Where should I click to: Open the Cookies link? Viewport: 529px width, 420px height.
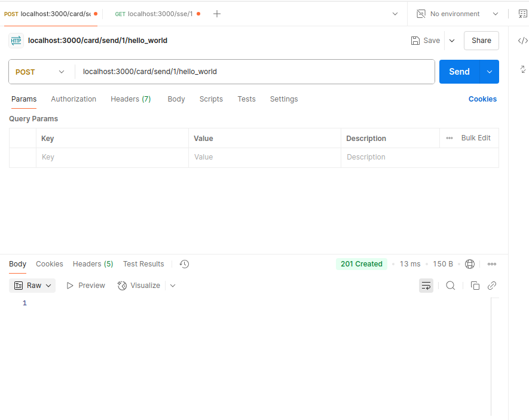point(482,99)
